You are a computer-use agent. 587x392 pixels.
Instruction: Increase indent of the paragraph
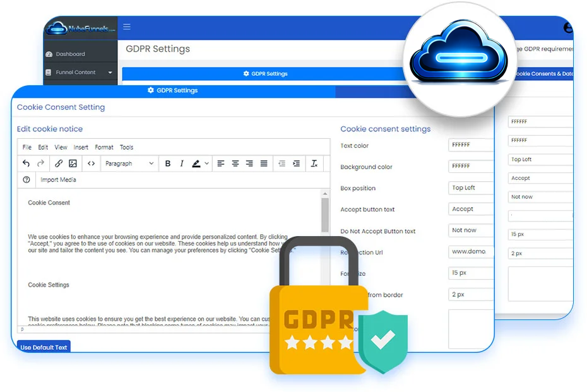[296, 163]
